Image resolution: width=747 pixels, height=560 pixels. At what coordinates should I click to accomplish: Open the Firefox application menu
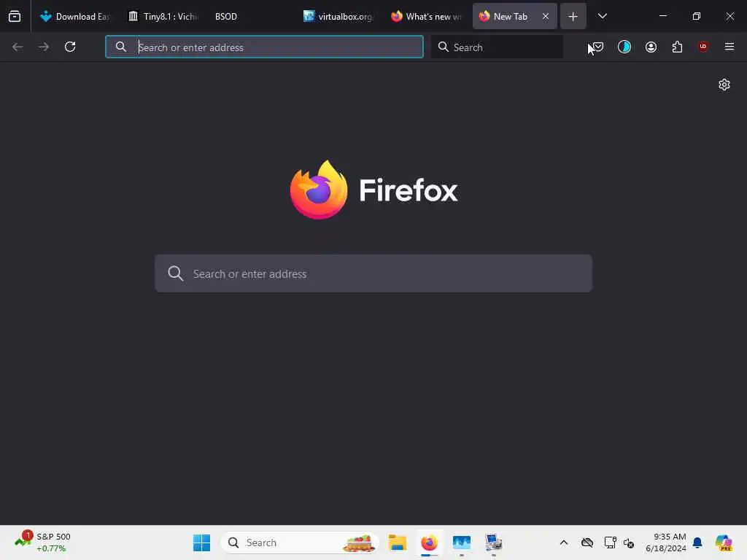[729, 47]
